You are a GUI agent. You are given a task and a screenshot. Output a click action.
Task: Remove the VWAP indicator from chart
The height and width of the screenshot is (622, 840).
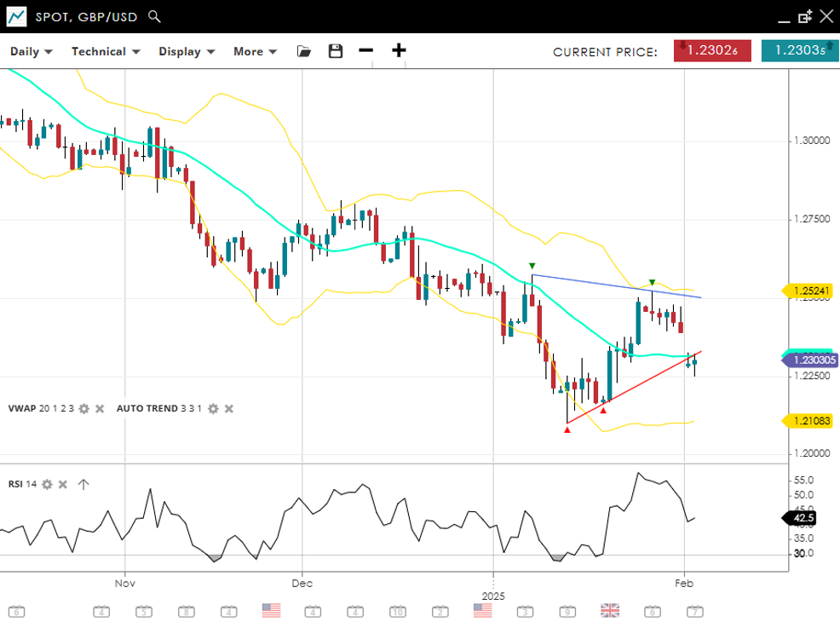[100, 409]
